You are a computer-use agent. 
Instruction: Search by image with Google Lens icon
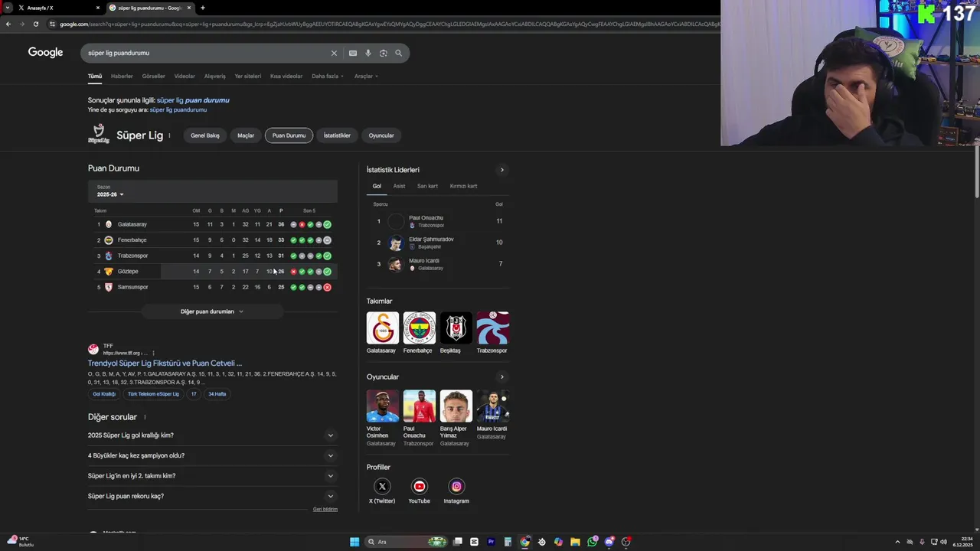(384, 53)
